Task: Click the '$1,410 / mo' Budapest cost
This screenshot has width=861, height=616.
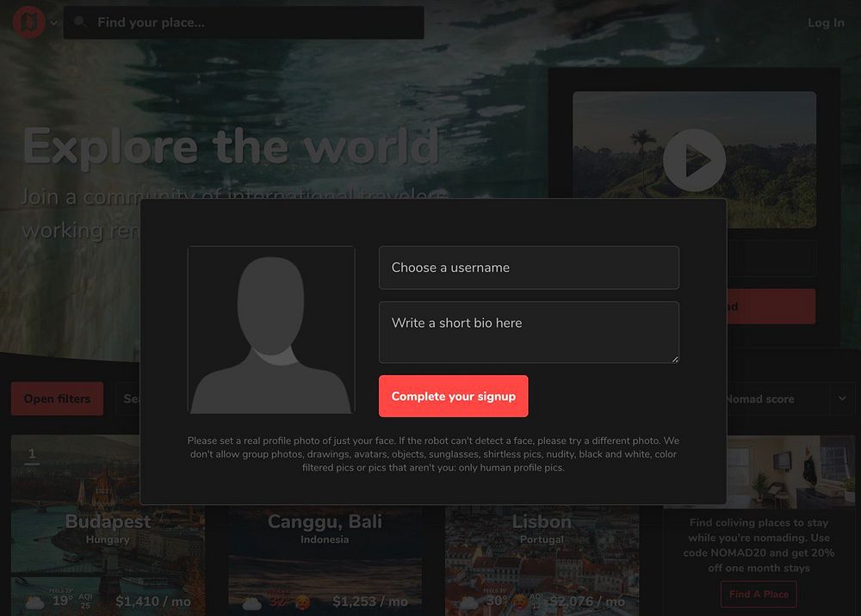Action: pos(153,601)
